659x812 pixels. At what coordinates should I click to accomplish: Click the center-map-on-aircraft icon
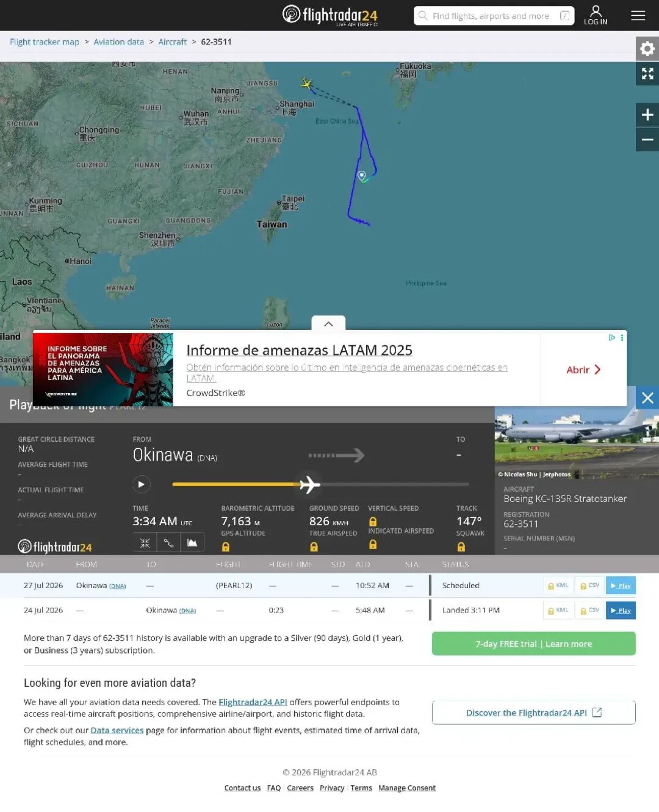[145, 542]
